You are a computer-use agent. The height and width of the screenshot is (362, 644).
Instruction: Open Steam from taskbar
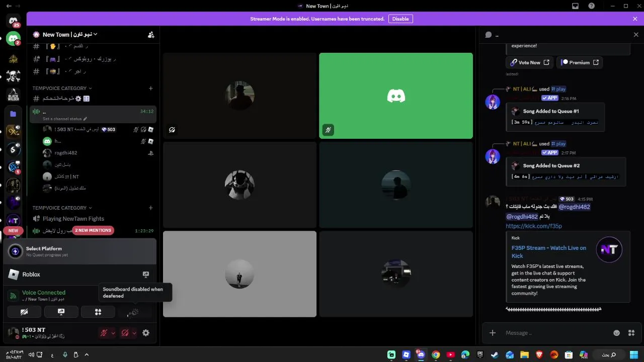point(495,355)
